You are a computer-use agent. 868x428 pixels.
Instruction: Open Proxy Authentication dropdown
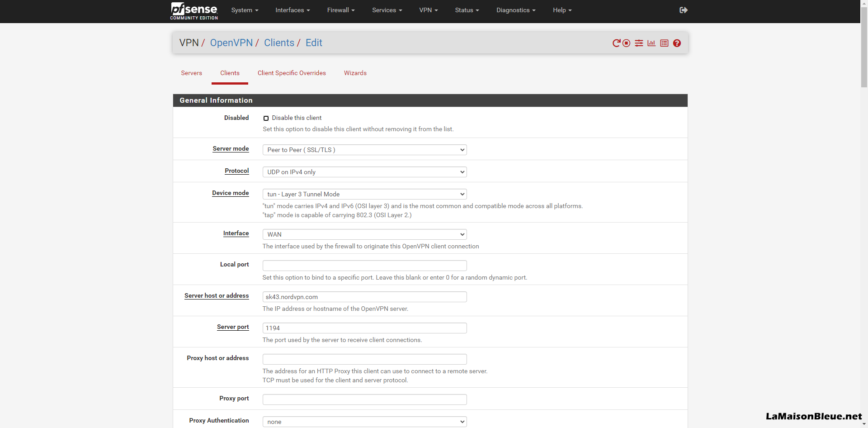[x=364, y=422]
